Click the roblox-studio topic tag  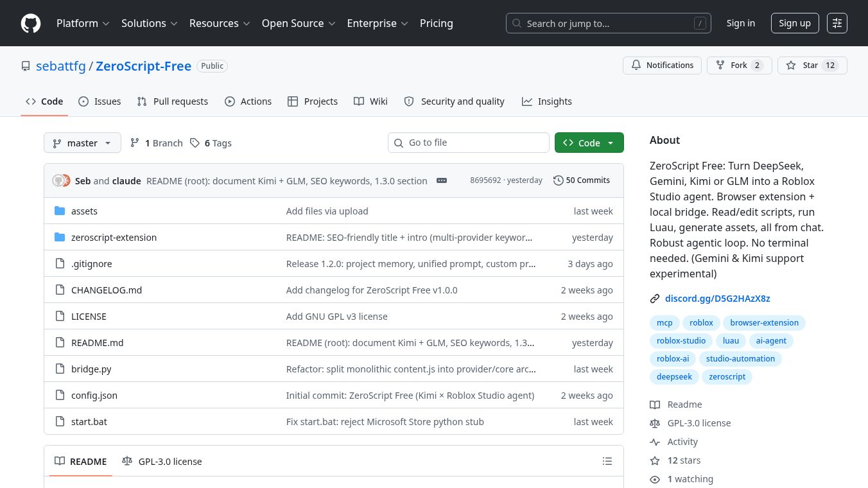(681, 341)
